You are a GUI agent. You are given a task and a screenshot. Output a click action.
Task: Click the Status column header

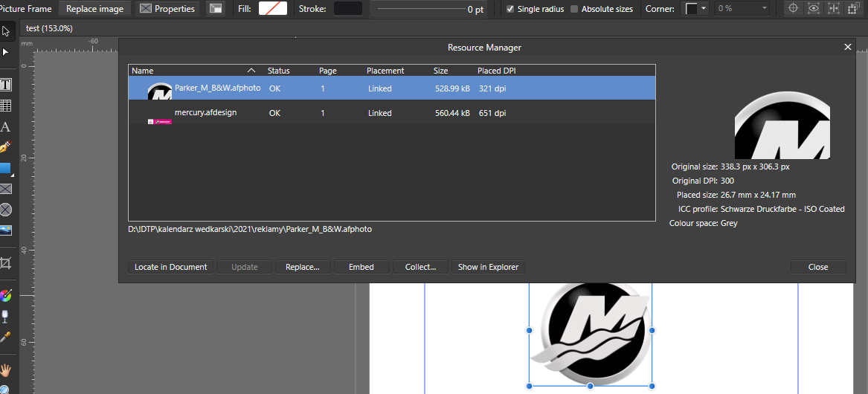[x=278, y=71]
